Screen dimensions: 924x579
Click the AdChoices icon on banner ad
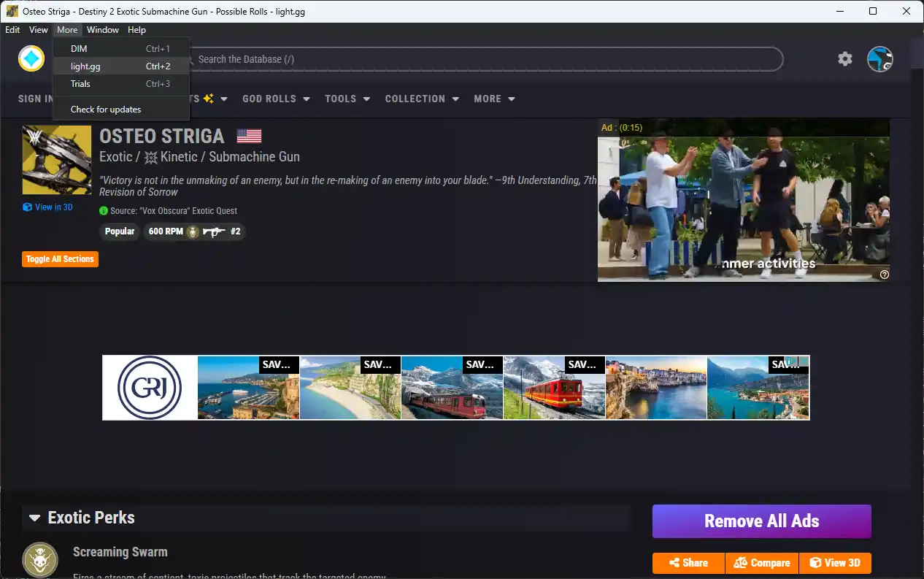point(792,361)
